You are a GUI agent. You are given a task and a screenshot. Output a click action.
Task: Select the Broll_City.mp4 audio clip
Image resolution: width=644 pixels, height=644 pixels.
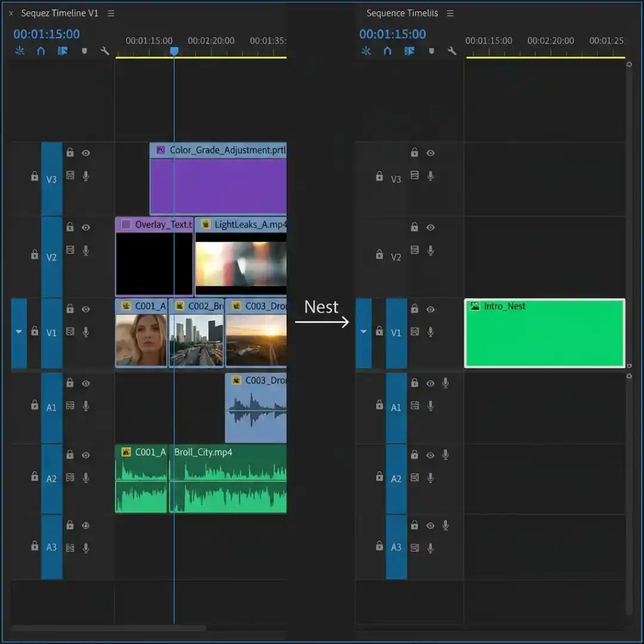coord(228,478)
